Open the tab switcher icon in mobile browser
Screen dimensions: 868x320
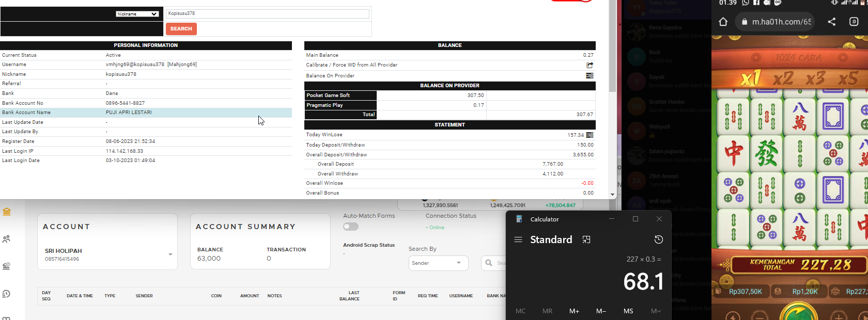pyautogui.click(x=854, y=22)
